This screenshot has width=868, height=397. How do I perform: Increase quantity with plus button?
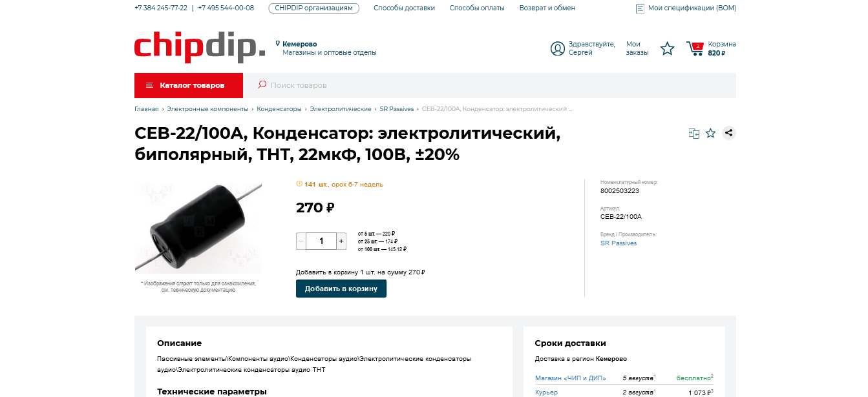click(341, 241)
